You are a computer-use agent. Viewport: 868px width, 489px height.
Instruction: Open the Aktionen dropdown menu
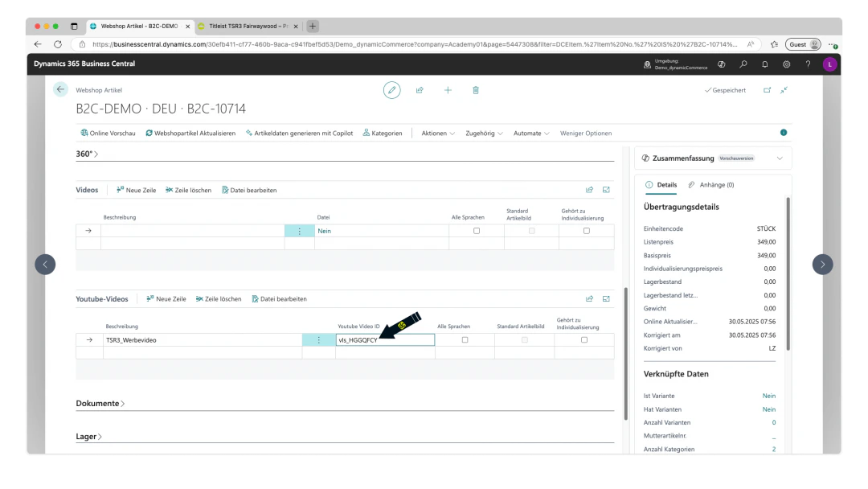pyautogui.click(x=438, y=134)
